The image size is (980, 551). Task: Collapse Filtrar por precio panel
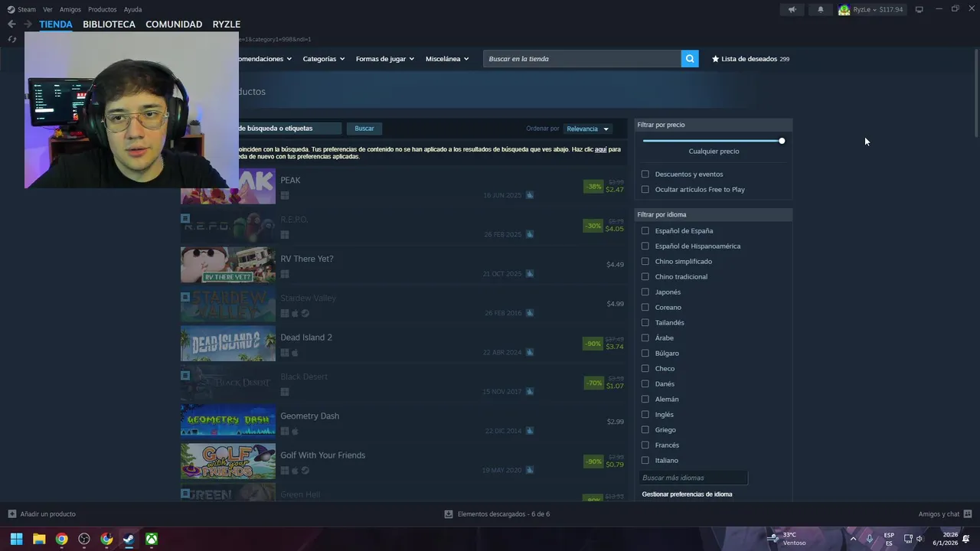pos(714,125)
